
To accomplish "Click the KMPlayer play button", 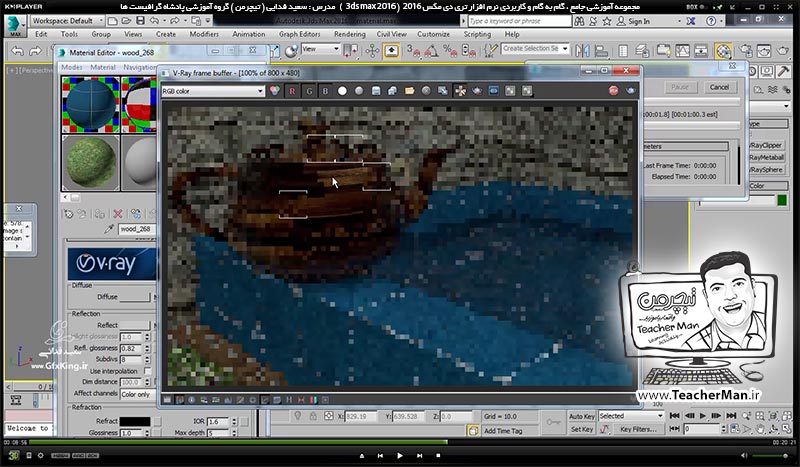I will (x=399, y=455).
